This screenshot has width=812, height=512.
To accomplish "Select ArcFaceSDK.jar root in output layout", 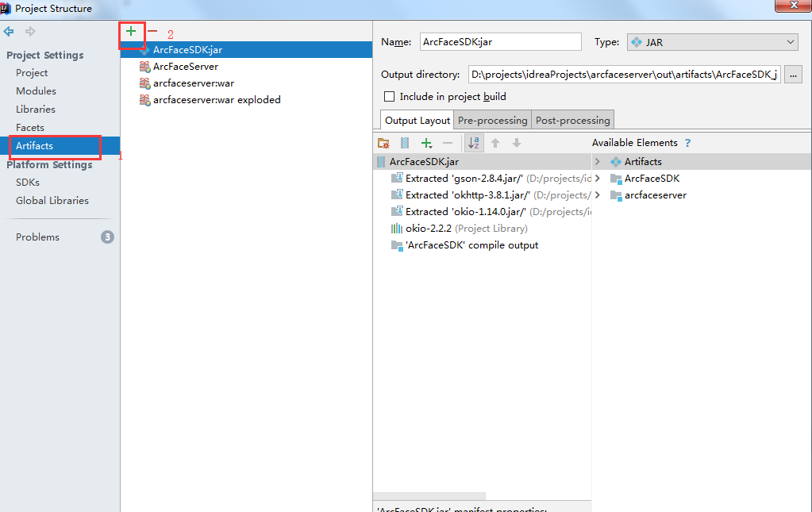I will coord(482,162).
